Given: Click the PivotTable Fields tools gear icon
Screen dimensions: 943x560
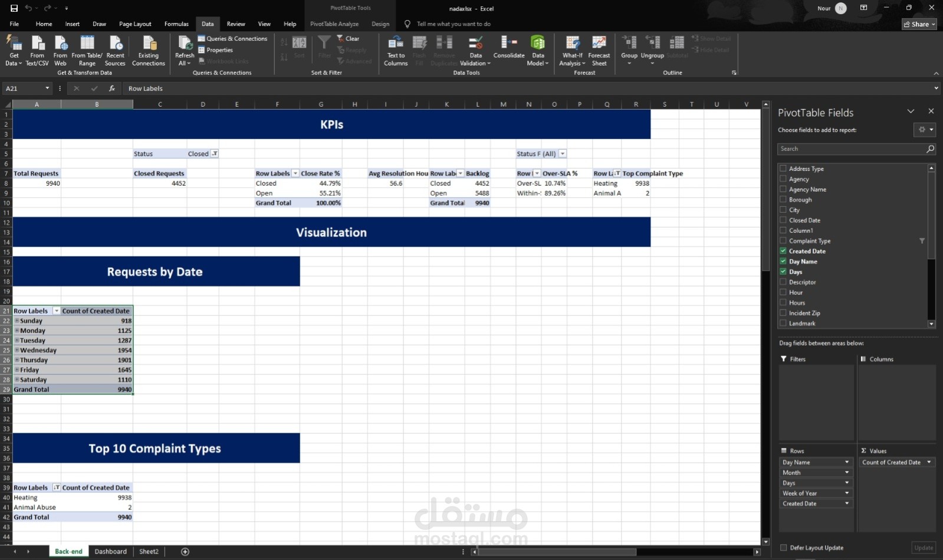Looking at the screenshot, I should pyautogui.click(x=924, y=130).
